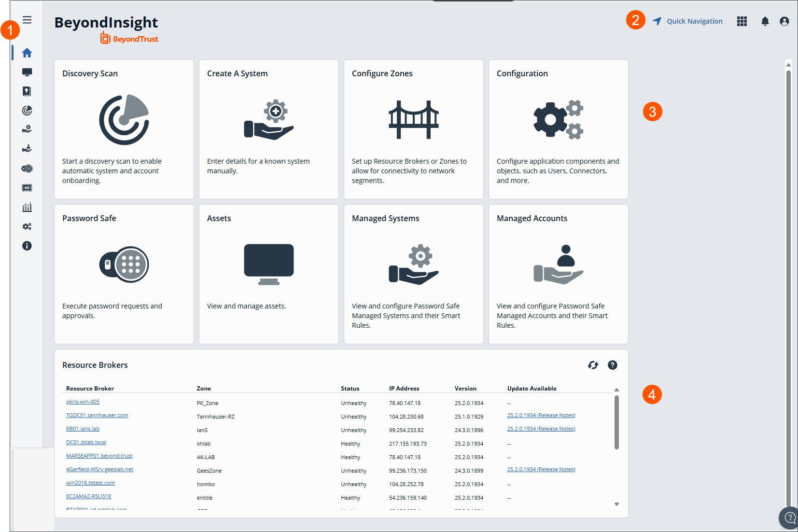This screenshot has width=798, height=532.
Task: Select the version 25.1.0.1929 cell
Action: (469, 417)
